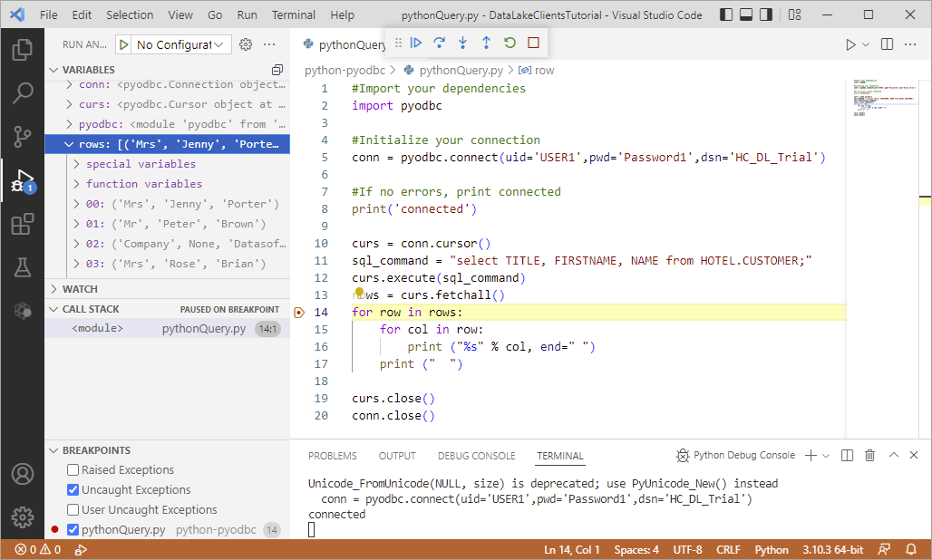Image resolution: width=932 pixels, height=560 pixels.
Task: Switch to the DEBUG CONSOLE tab
Action: [x=476, y=456]
